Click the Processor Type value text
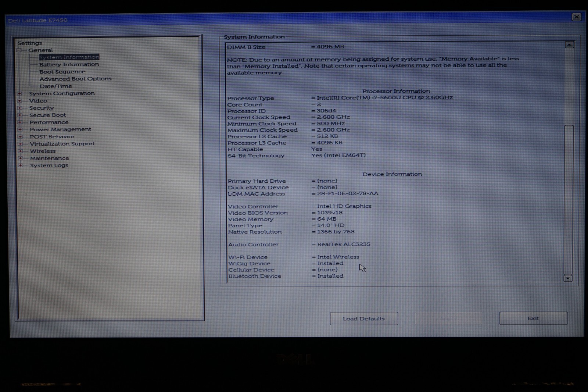Screen dimensions: 588x392 point(384,97)
